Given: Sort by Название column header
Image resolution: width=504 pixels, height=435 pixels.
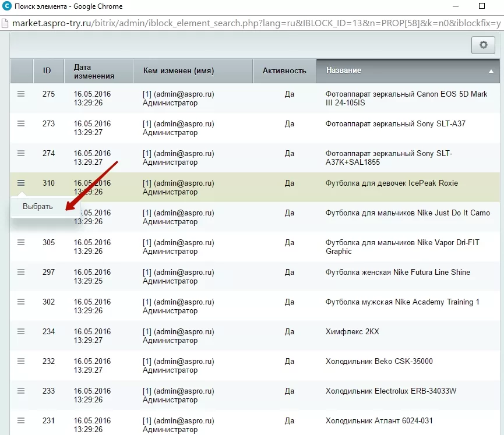Looking at the screenshot, I should click(x=408, y=70).
